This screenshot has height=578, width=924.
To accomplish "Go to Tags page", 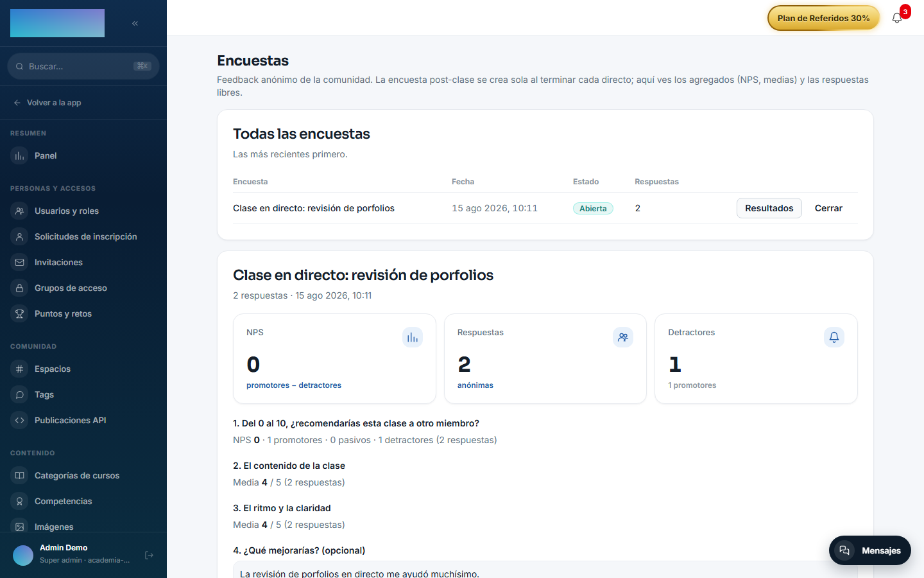I will (83, 395).
